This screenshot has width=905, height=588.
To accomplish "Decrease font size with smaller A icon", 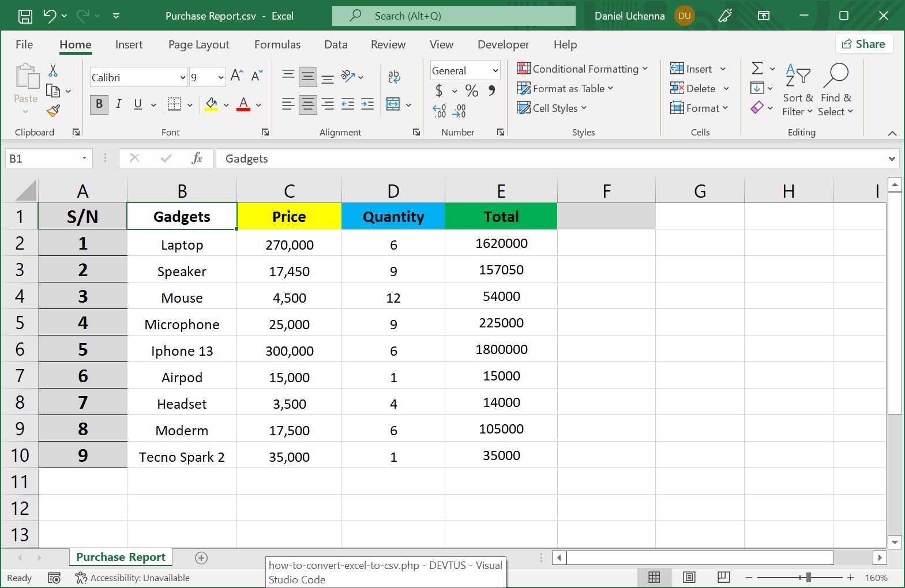I will click(x=257, y=76).
